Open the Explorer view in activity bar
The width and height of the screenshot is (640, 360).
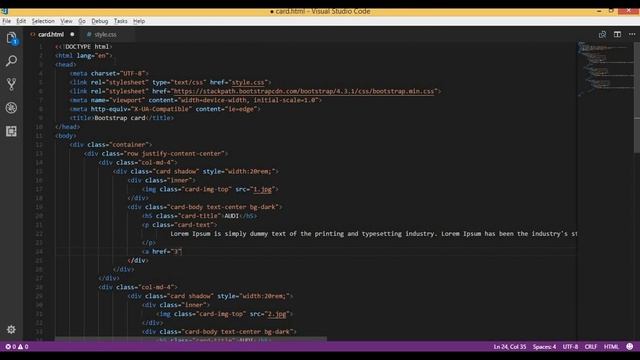point(11,38)
